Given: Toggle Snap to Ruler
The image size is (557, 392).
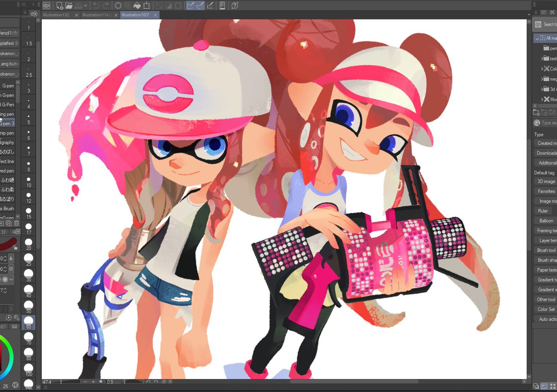Looking at the screenshot, I should click(x=190, y=6).
